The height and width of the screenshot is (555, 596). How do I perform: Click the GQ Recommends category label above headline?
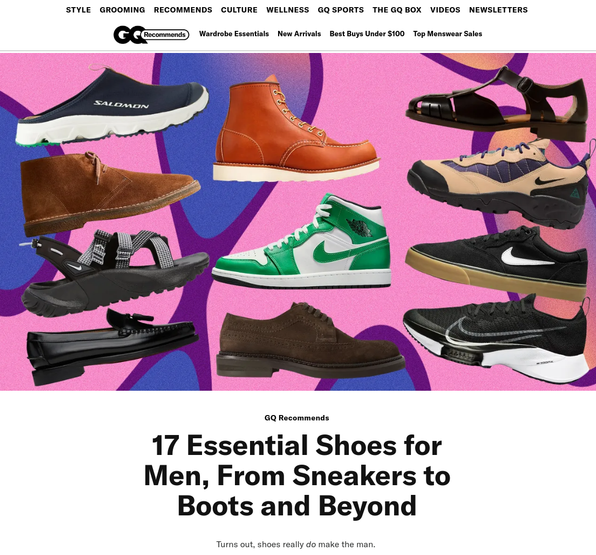tap(297, 418)
